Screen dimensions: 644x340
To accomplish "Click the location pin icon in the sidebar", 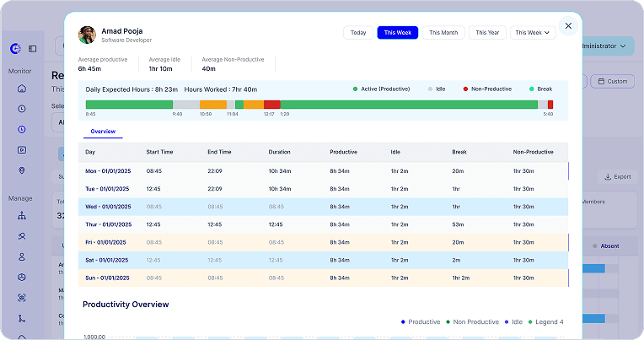I will (x=22, y=170).
